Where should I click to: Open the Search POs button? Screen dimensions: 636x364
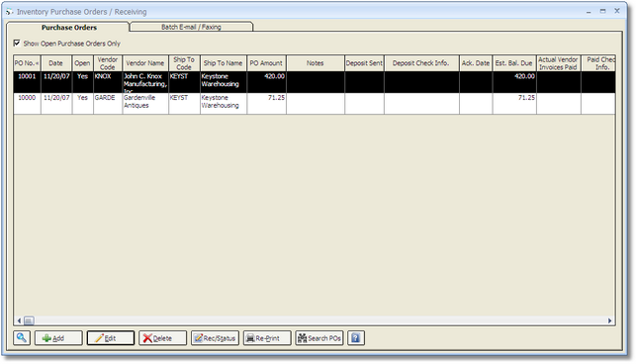click(319, 337)
